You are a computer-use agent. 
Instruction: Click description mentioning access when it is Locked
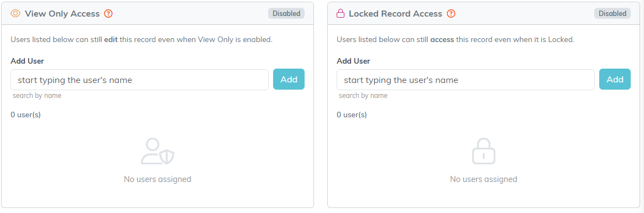pos(455,40)
